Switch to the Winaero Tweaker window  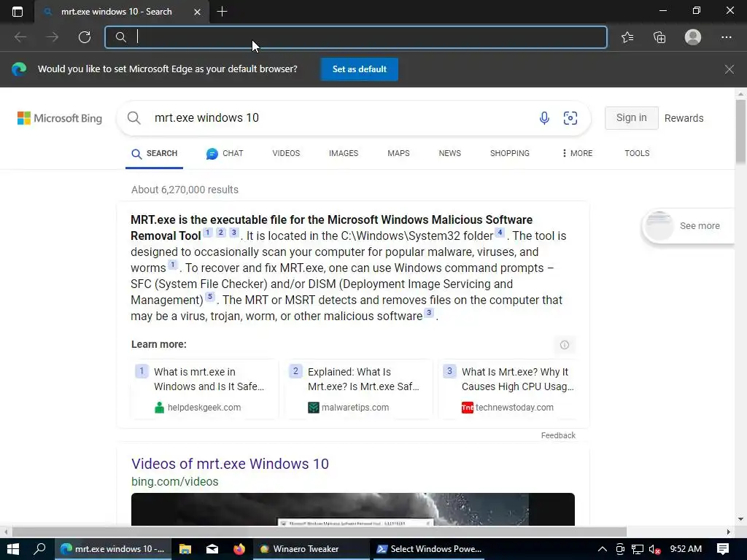point(311,549)
